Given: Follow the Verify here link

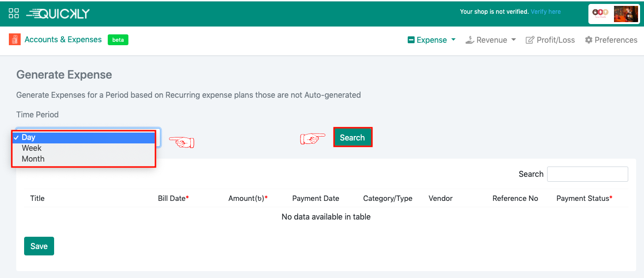Looking at the screenshot, I should click(x=546, y=12).
